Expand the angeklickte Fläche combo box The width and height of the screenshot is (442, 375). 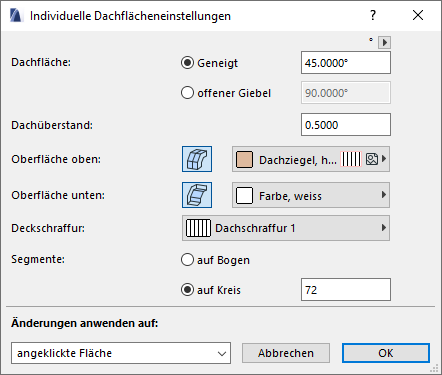pos(121,353)
